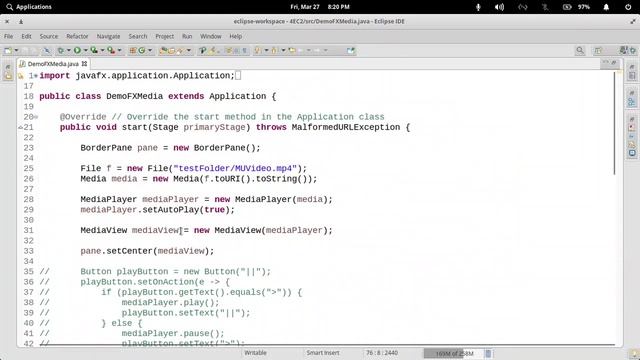Expand the Previous Annotation dropdown arrow

point(283,51)
